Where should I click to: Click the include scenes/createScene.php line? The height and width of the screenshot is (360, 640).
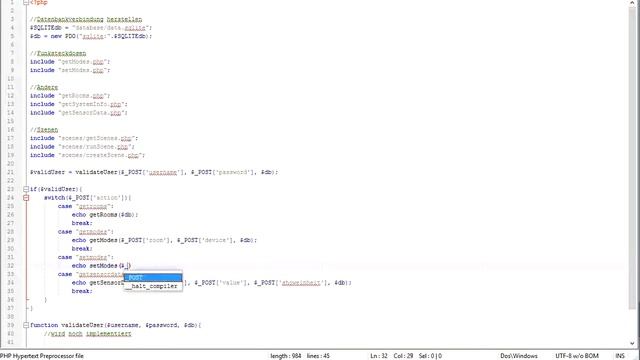tap(87, 155)
